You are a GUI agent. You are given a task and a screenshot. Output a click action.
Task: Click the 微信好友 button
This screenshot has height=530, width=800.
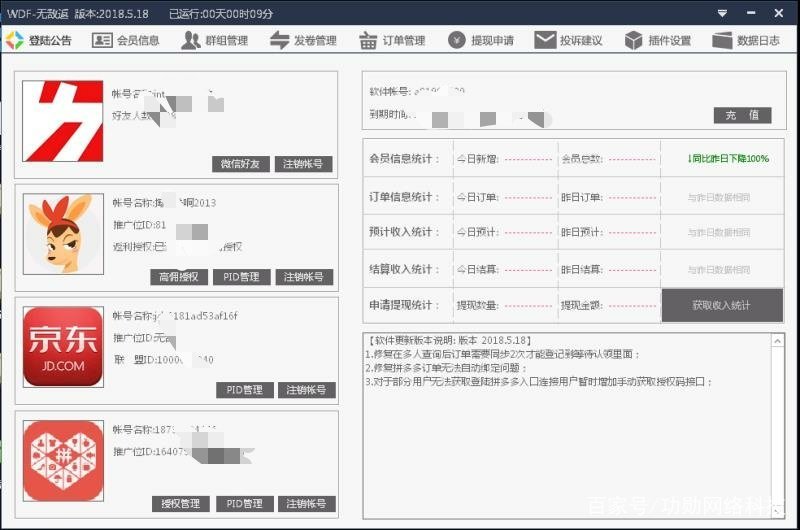241,164
